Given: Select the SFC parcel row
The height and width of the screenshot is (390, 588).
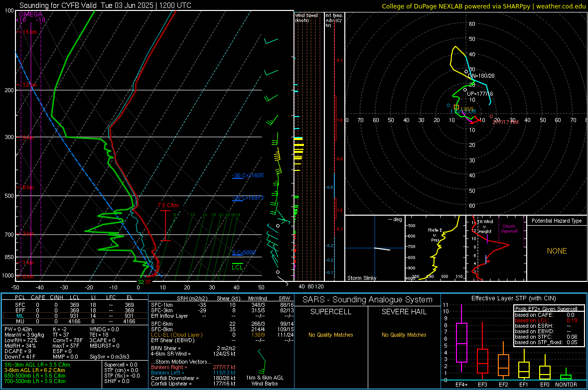Looking at the screenshot, I should 74,305.
